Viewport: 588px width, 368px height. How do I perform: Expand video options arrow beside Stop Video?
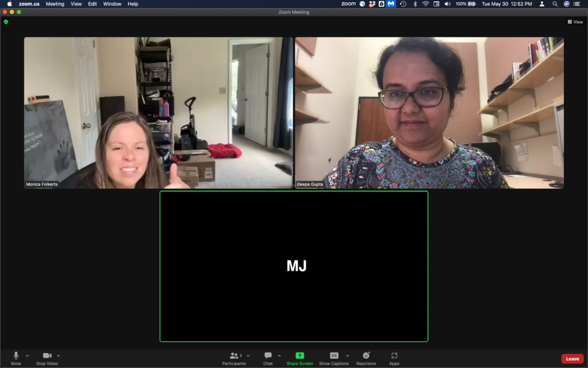[x=58, y=356]
